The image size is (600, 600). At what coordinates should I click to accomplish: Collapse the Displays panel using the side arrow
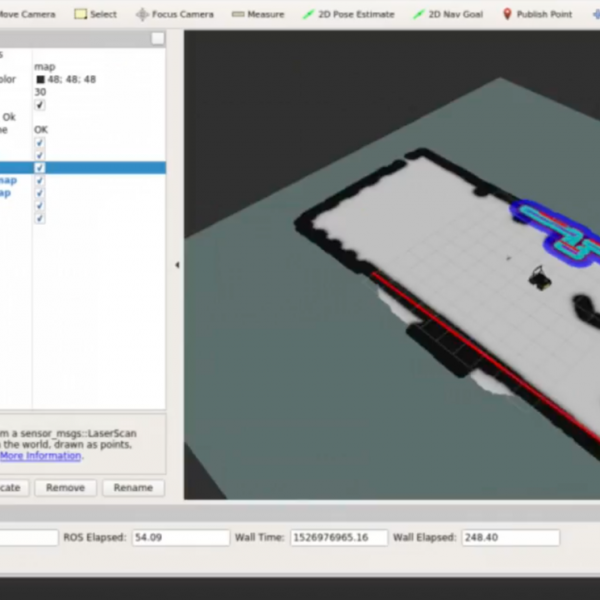click(x=177, y=265)
